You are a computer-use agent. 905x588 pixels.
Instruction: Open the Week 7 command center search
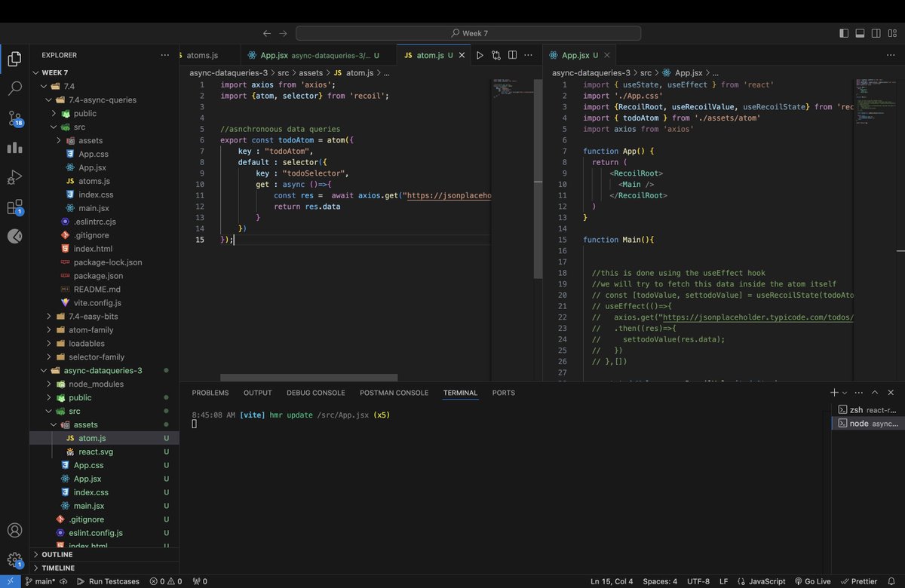[x=469, y=32]
